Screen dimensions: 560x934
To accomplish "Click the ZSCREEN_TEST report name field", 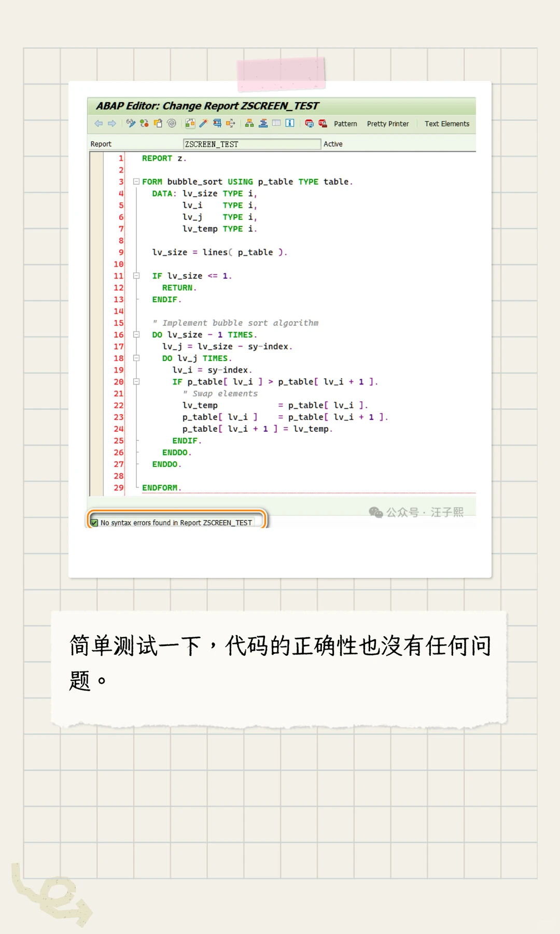I will pyautogui.click(x=252, y=144).
